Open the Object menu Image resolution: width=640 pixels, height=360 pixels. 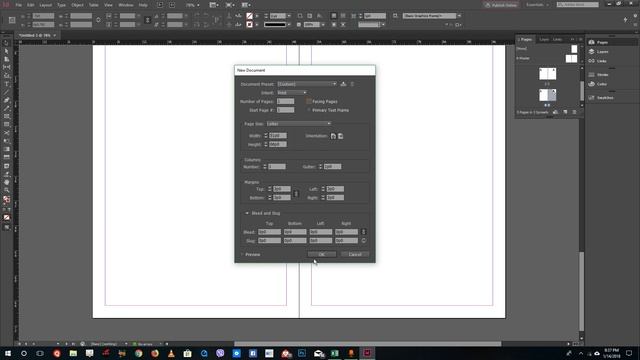[x=77, y=5]
